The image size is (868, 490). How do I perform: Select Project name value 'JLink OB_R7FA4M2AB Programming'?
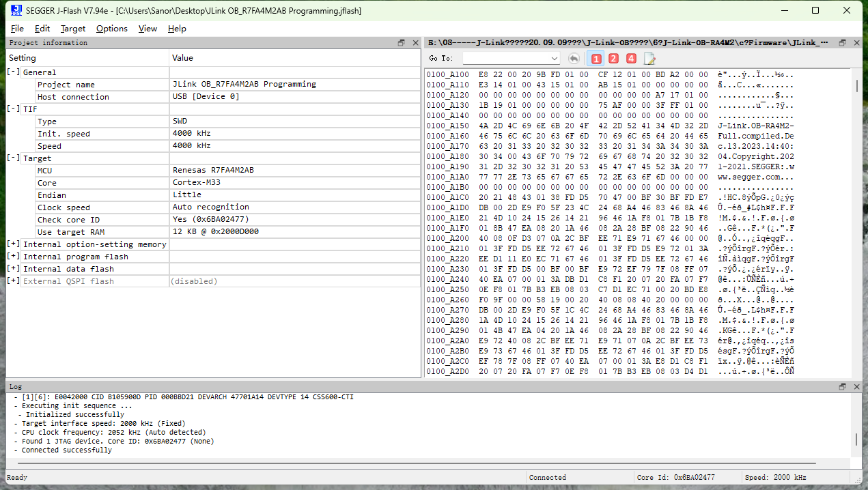pos(244,85)
